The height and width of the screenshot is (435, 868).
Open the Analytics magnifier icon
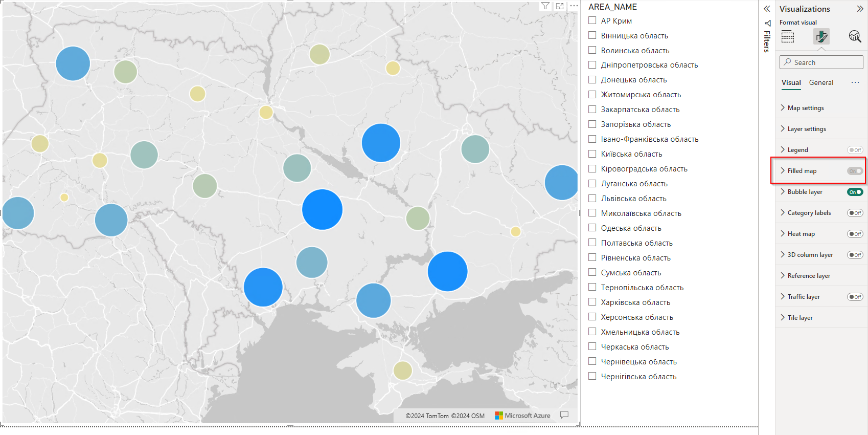(855, 36)
